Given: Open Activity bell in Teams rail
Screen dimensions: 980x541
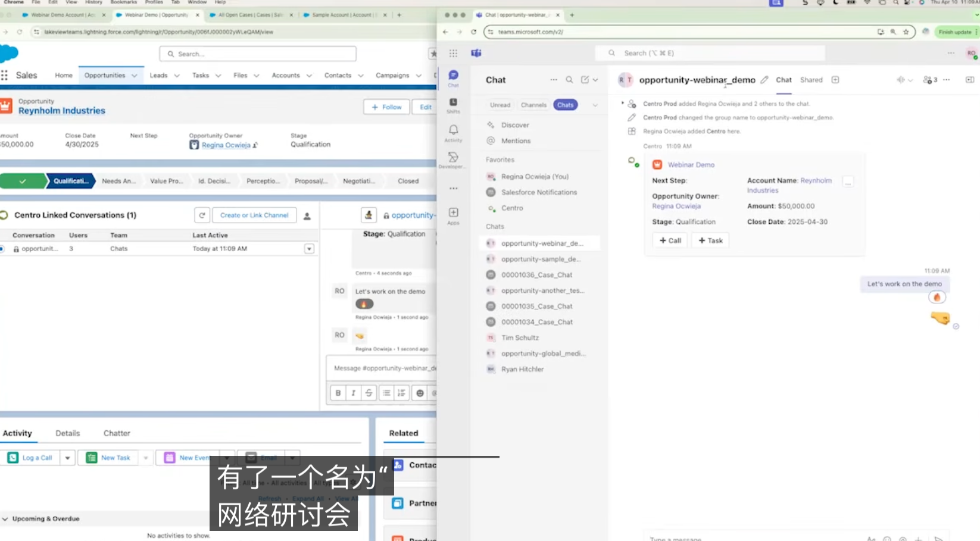Looking at the screenshot, I should click(453, 133).
